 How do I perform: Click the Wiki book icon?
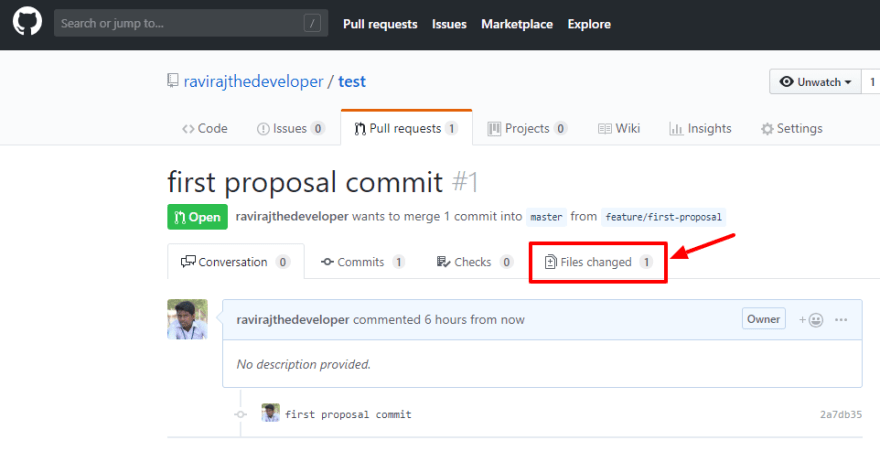[x=604, y=129]
